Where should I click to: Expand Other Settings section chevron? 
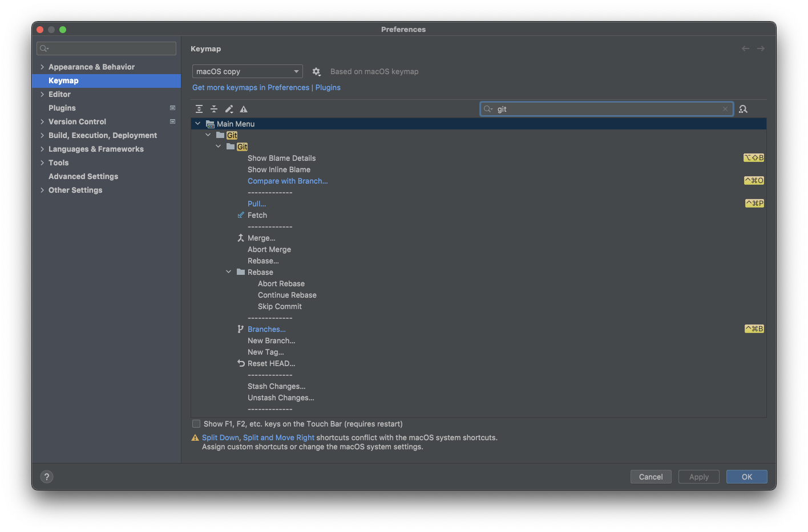pyautogui.click(x=42, y=190)
